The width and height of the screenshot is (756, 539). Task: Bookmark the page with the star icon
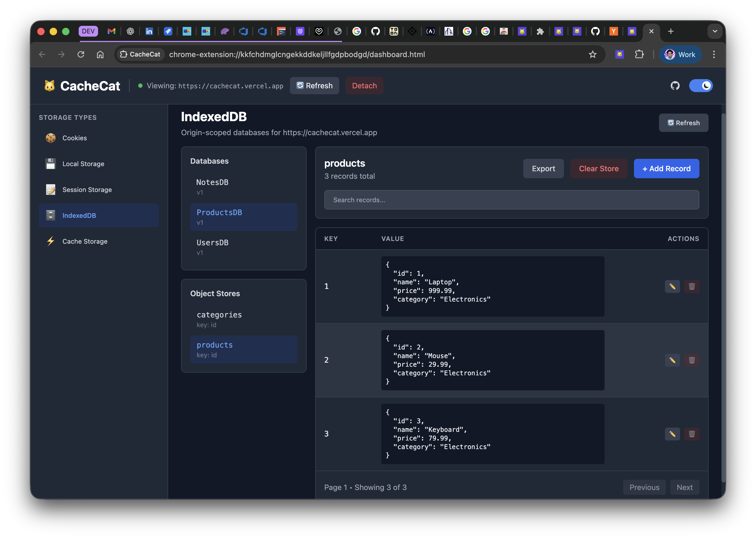tap(592, 54)
